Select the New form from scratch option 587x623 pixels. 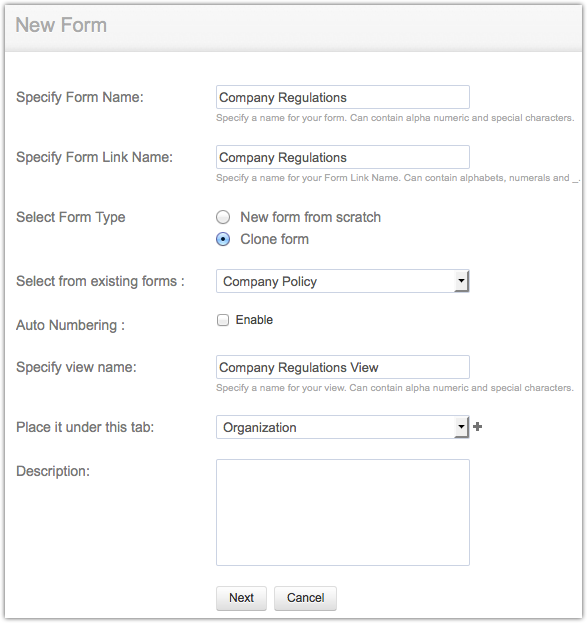[x=223, y=217]
